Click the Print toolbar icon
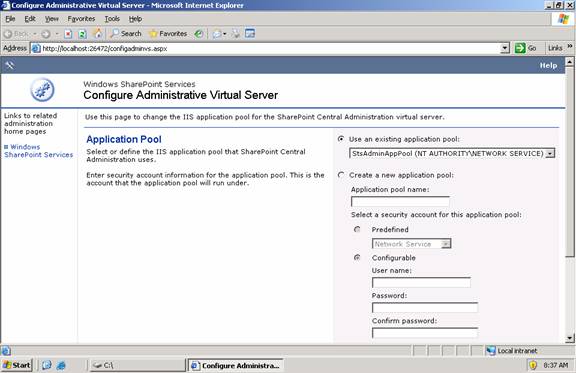The height and width of the screenshot is (373, 576). [236, 34]
